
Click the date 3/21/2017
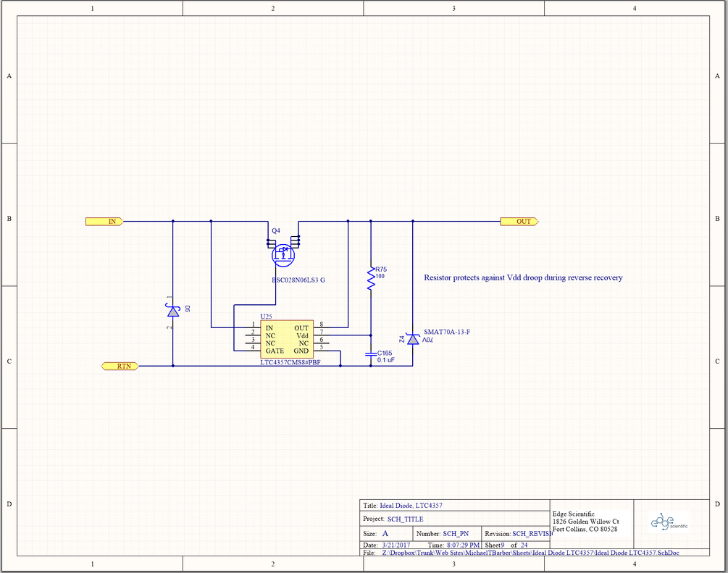(x=396, y=545)
